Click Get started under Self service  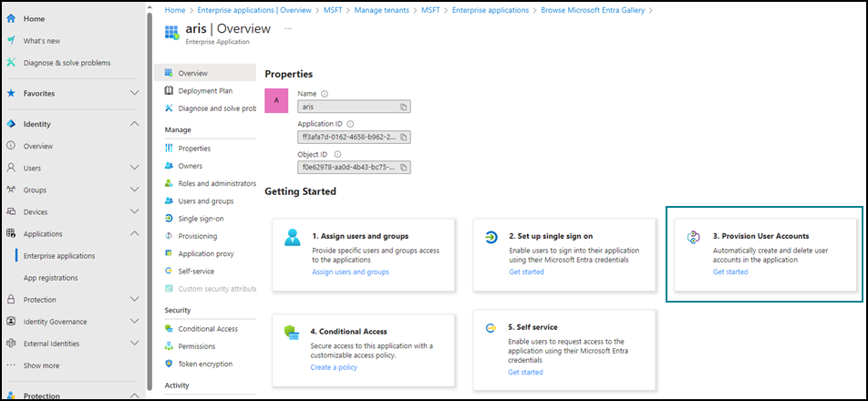[x=525, y=372]
